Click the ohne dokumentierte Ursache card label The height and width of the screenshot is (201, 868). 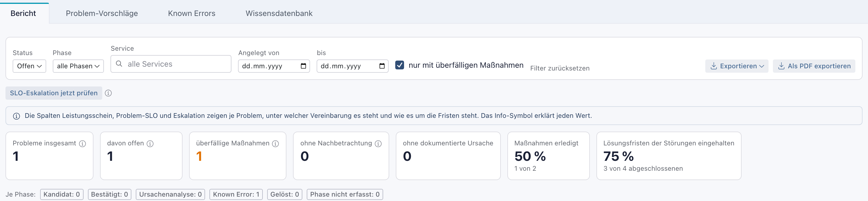pos(448,143)
